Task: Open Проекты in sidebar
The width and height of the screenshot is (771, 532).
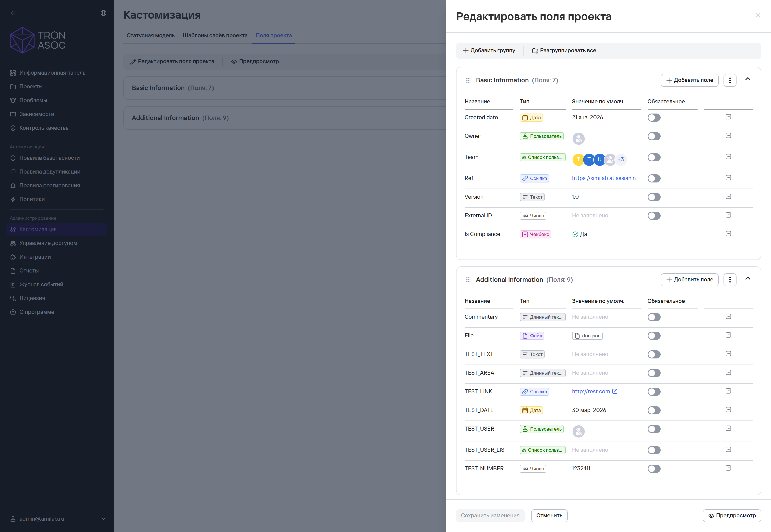Action: pyautogui.click(x=31, y=87)
